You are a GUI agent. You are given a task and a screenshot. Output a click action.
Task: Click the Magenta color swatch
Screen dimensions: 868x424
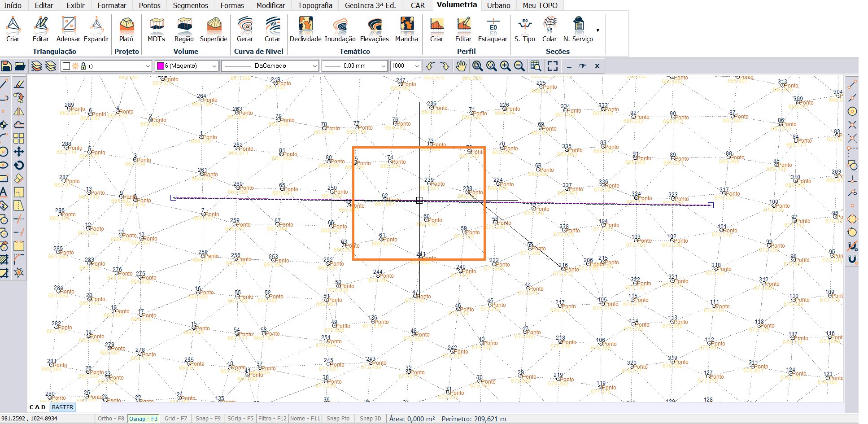pos(160,66)
